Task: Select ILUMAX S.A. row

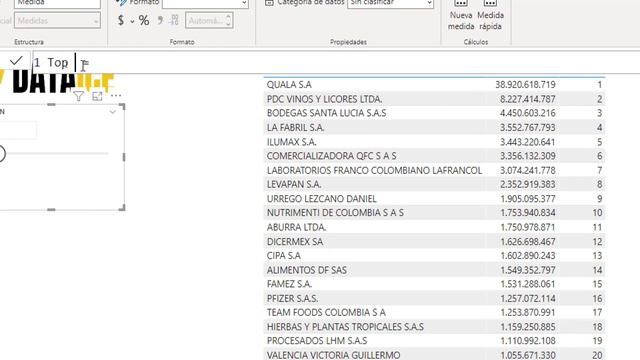Action: click(434, 142)
